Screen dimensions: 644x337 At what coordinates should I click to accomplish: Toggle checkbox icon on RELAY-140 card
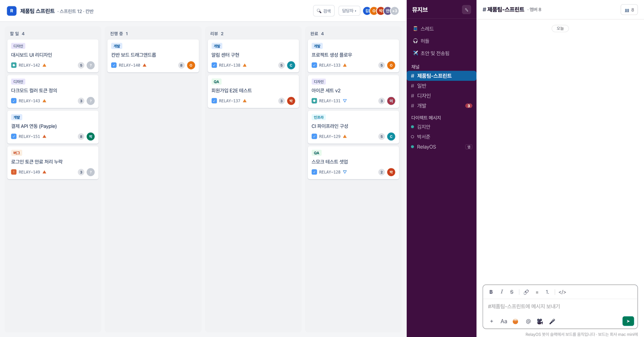point(114,65)
